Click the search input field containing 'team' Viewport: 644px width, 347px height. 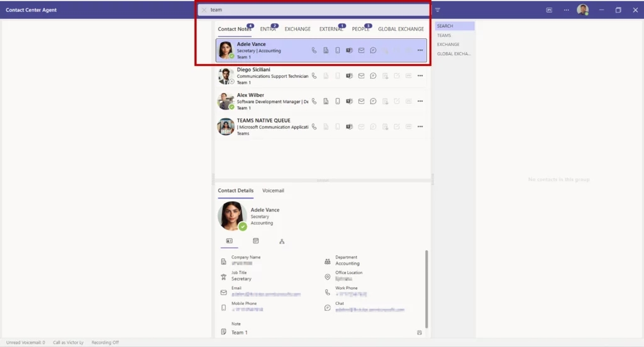click(314, 10)
